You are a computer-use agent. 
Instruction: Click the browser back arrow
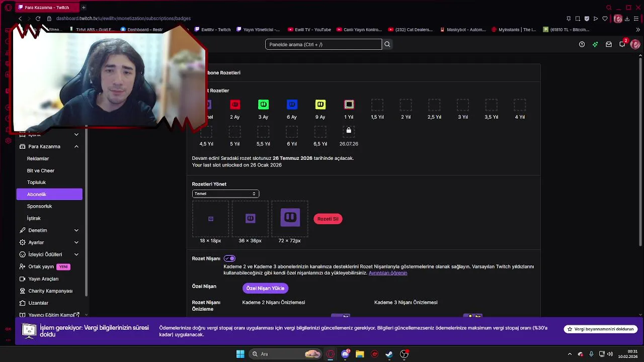pyautogui.click(x=20, y=19)
